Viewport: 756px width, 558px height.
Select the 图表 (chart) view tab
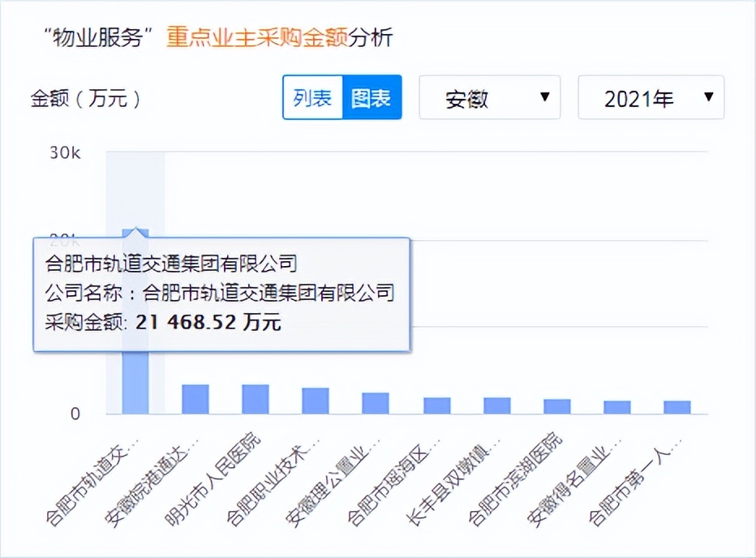pos(372,97)
